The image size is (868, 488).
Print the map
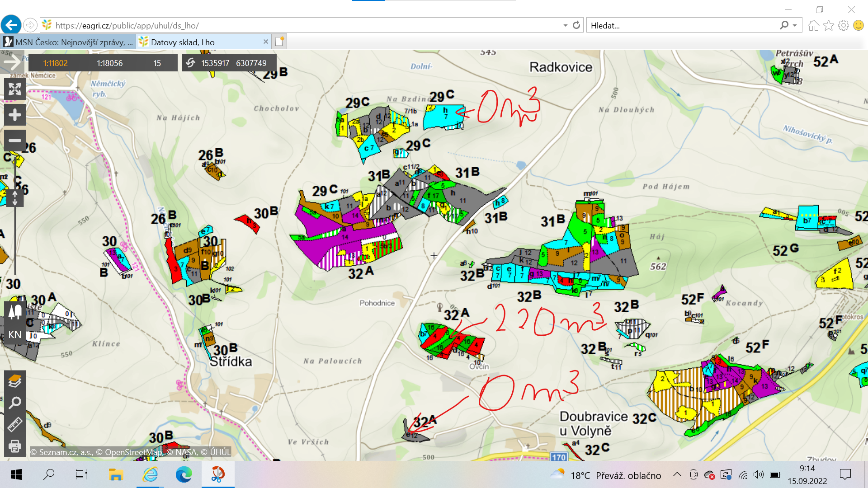15,446
